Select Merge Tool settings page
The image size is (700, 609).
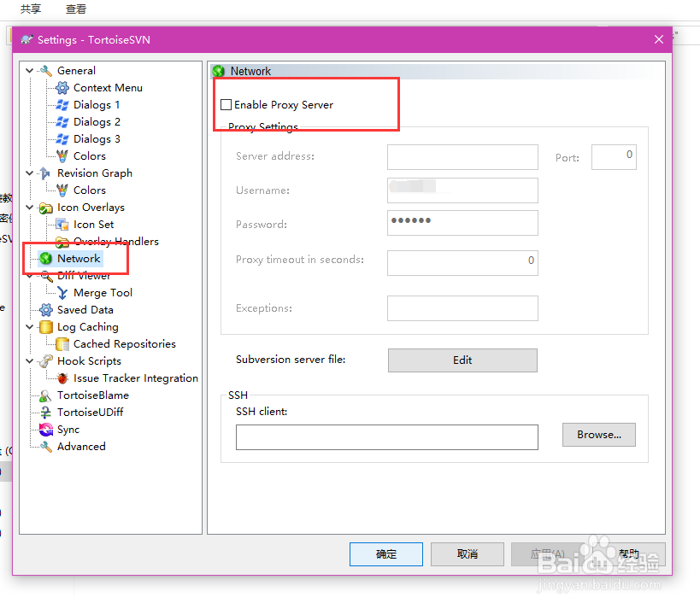(x=103, y=293)
